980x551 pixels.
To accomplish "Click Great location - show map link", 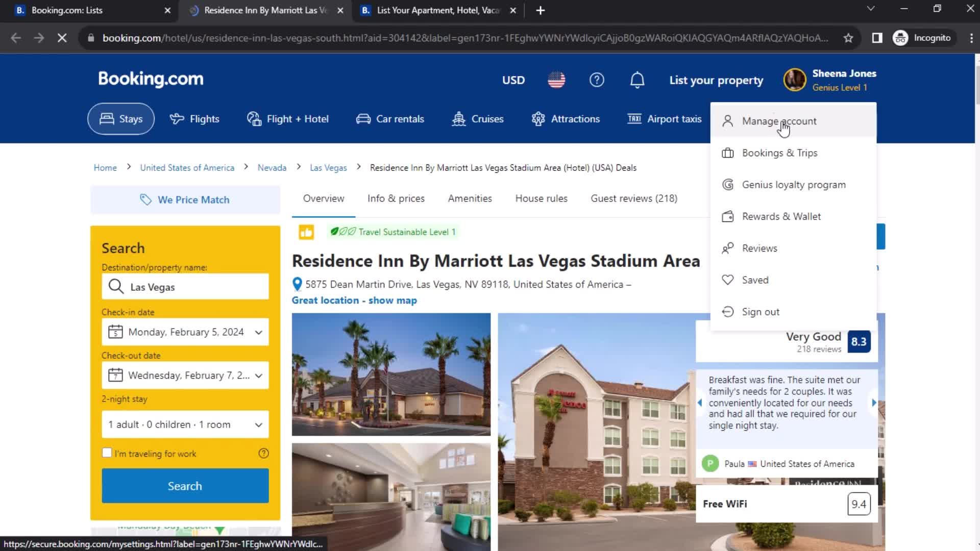I will [x=354, y=300].
